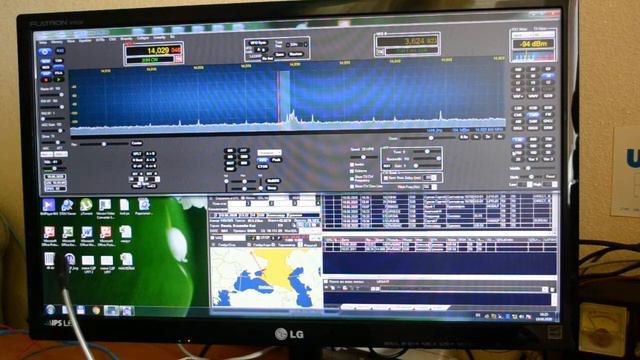
Task: Click the pan Center button
Action: [x=136, y=143]
